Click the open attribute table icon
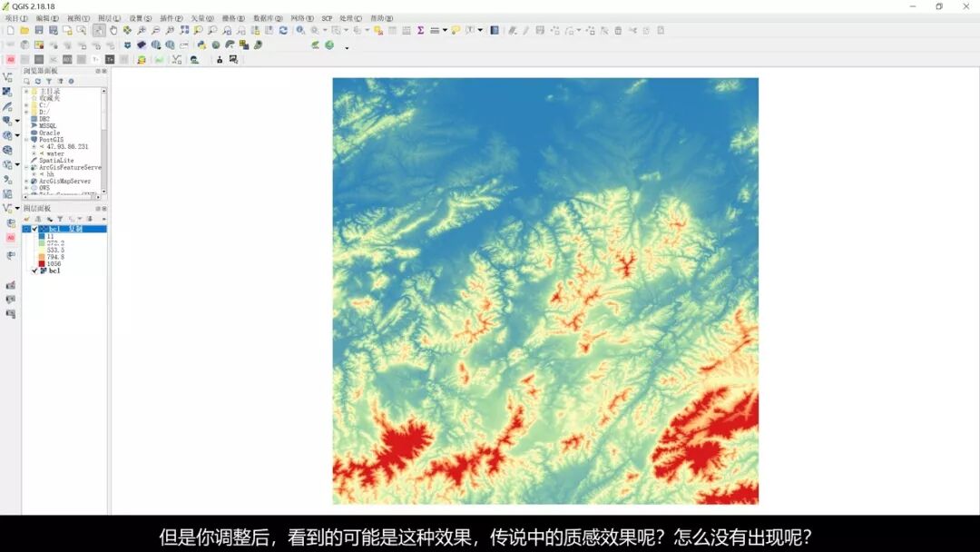This screenshot has height=552, width=980. pos(392,30)
